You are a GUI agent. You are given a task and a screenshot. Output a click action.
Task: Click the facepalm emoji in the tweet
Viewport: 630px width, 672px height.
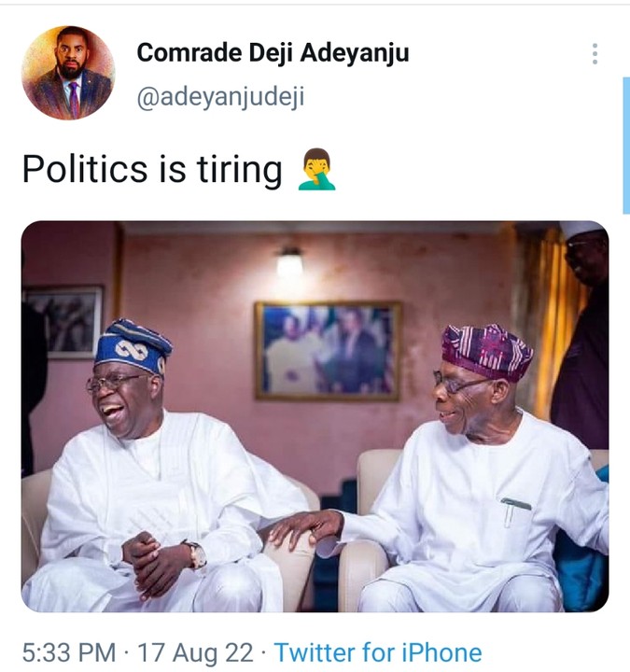316,170
